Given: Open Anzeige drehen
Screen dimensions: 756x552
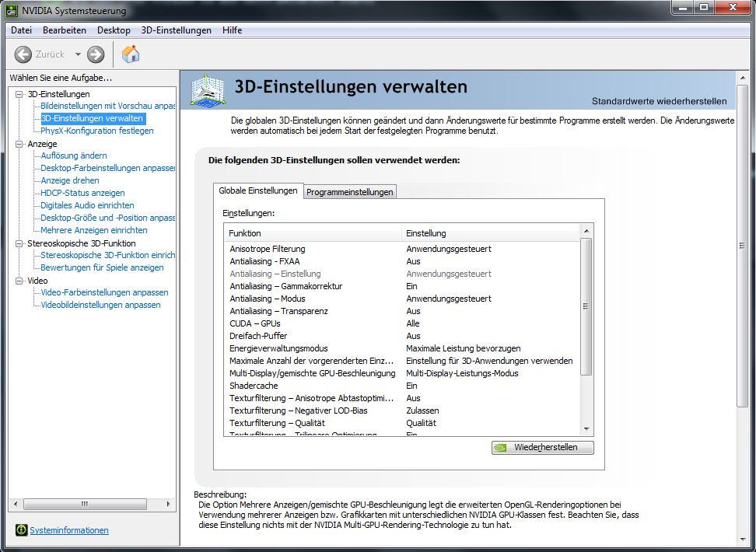Looking at the screenshot, I should [x=70, y=180].
